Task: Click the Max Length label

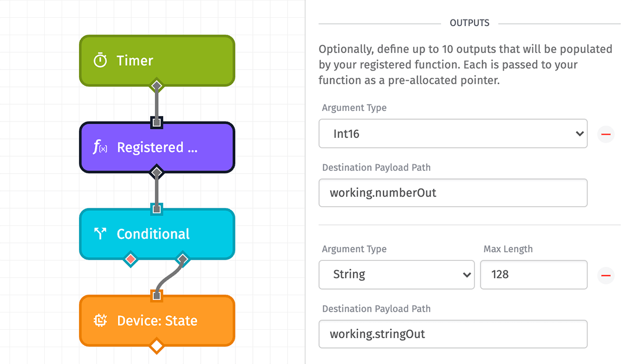Action: (x=508, y=249)
